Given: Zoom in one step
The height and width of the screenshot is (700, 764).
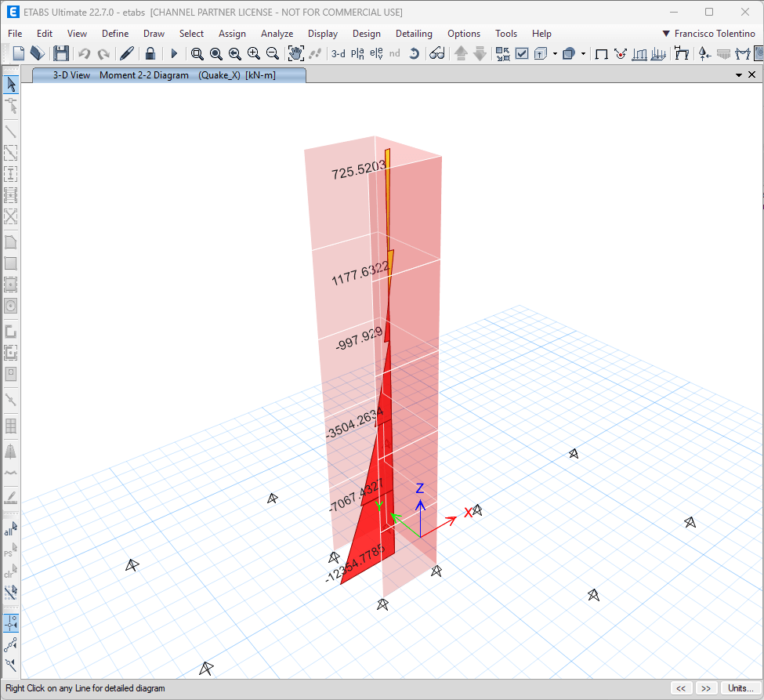Looking at the screenshot, I should (253, 53).
